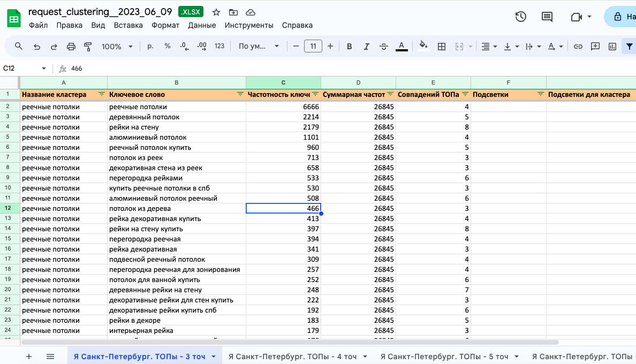The width and height of the screenshot is (636, 364).
Task: Open filter for Название кластера column
Action: click(x=101, y=94)
